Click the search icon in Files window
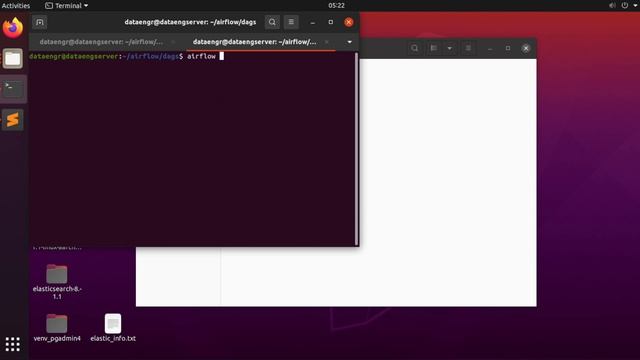The width and height of the screenshot is (640, 360). (x=415, y=48)
